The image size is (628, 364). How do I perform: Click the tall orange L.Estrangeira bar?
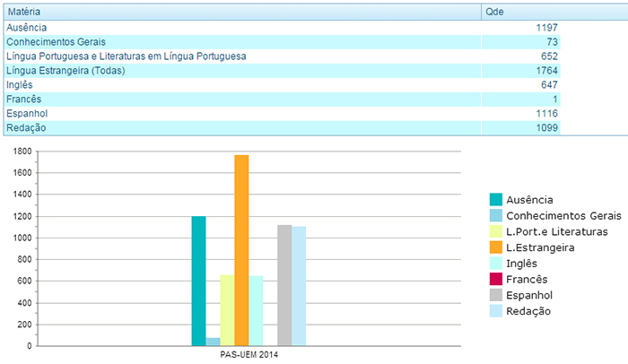241,251
